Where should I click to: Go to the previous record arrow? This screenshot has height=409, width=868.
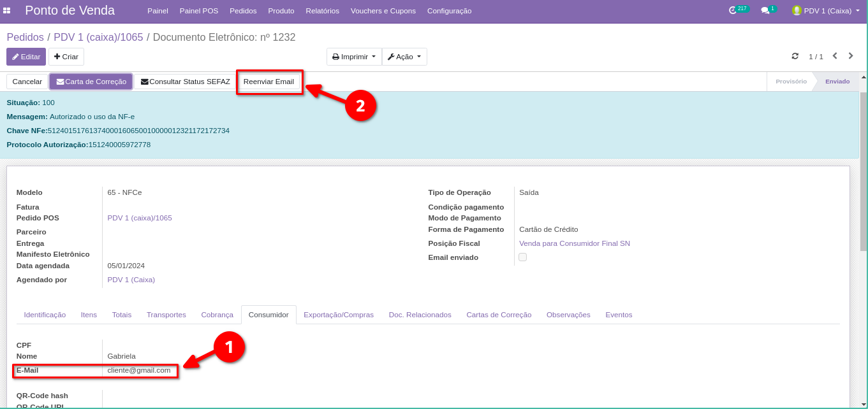834,56
